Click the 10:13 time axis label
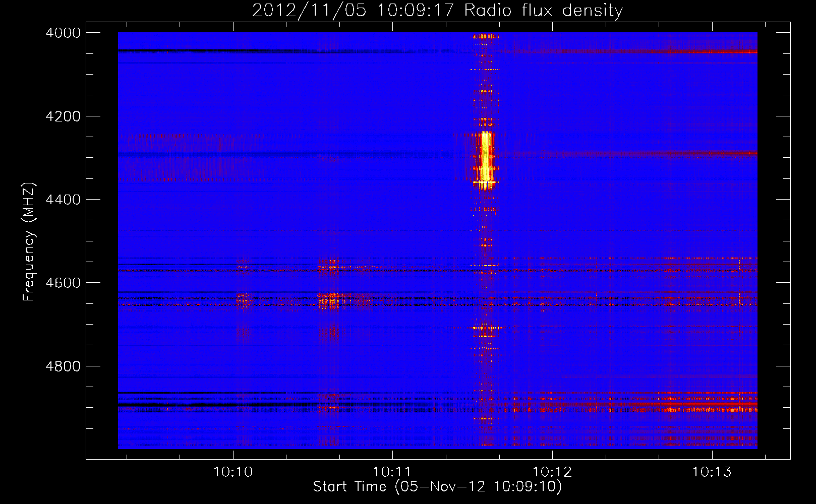Viewport: 816px width, 504px height. coord(712,472)
